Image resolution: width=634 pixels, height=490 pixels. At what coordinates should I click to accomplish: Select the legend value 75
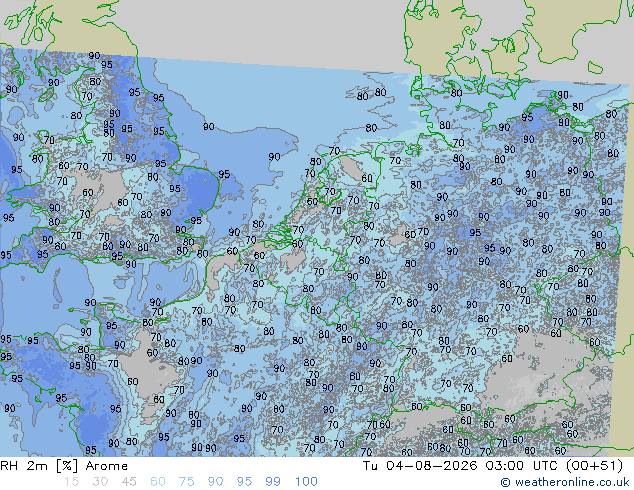pos(186,482)
